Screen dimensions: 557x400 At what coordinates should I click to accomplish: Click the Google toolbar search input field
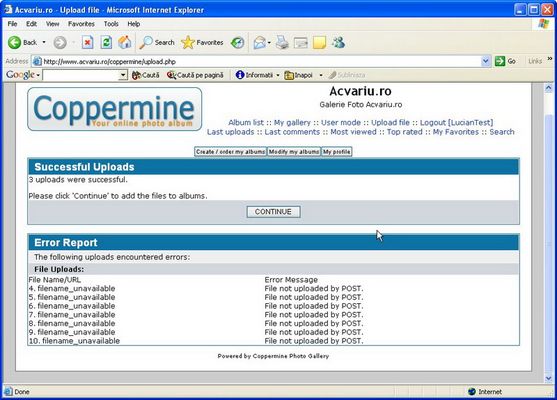point(81,75)
